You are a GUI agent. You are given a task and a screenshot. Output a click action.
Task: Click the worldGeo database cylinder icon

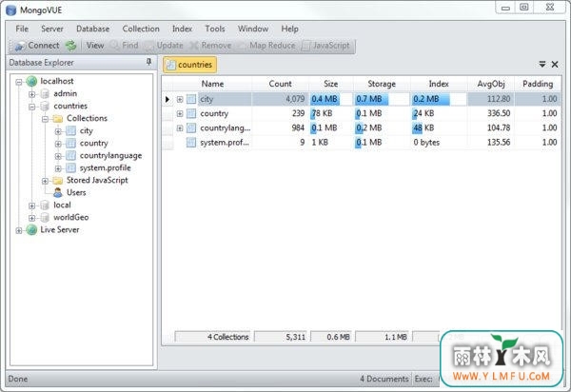[45, 218]
